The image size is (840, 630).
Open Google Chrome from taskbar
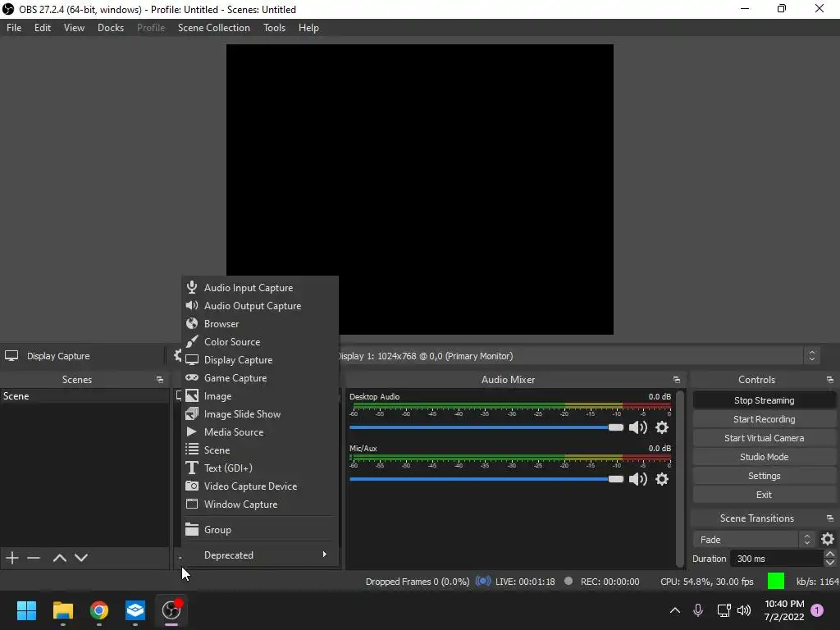[98, 610]
